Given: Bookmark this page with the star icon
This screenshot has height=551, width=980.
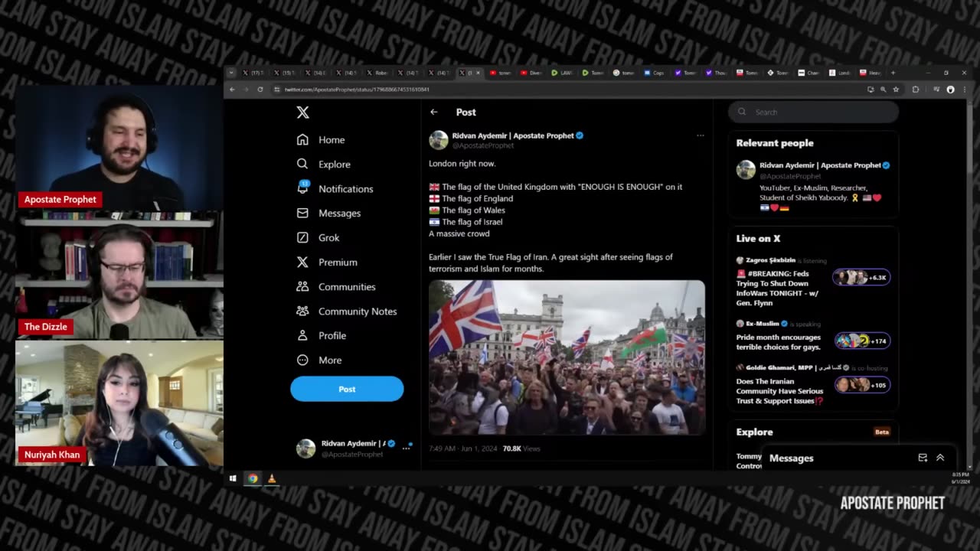Looking at the screenshot, I should [x=896, y=90].
